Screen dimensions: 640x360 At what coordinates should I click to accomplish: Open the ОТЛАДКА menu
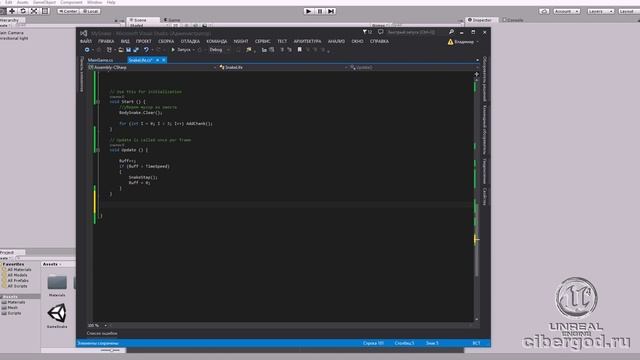[x=190, y=41]
